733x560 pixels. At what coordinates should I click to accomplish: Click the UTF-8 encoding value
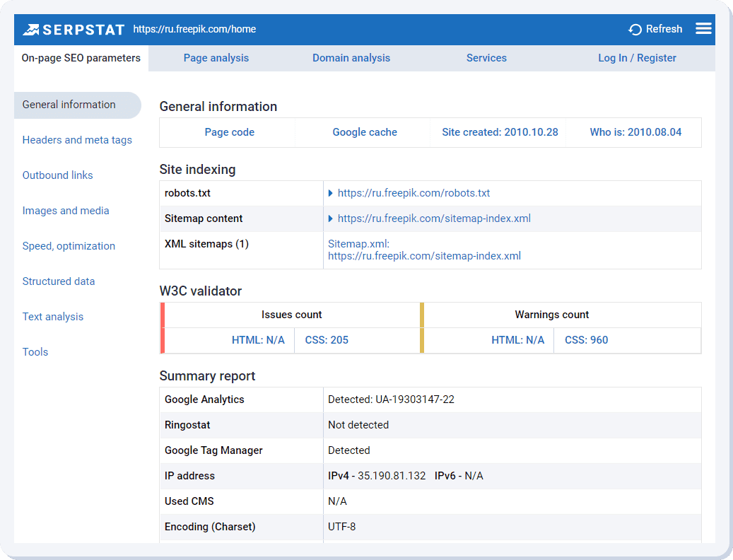[x=341, y=527]
